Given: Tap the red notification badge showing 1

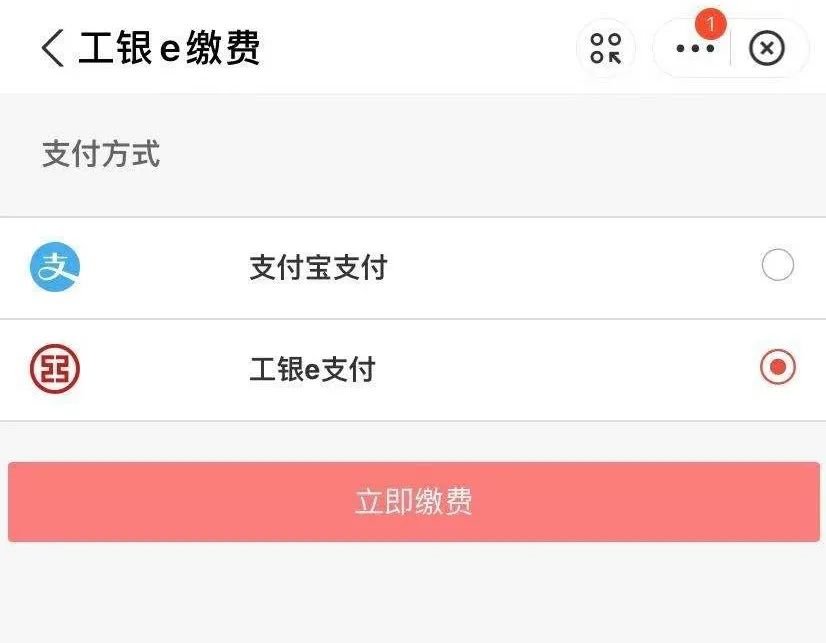Looking at the screenshot, I should [x=711, y=24].
